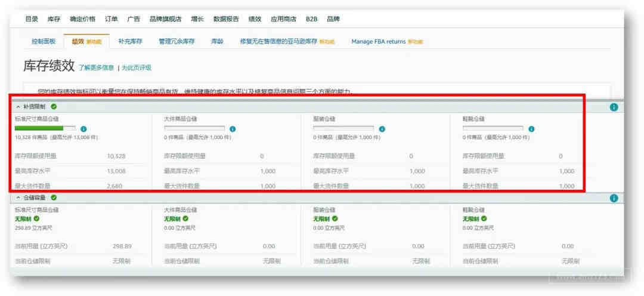Click info icon beside 服装仓储 progress bar
The width and height of the screenshot is (644, 296).
coord(382,129)
